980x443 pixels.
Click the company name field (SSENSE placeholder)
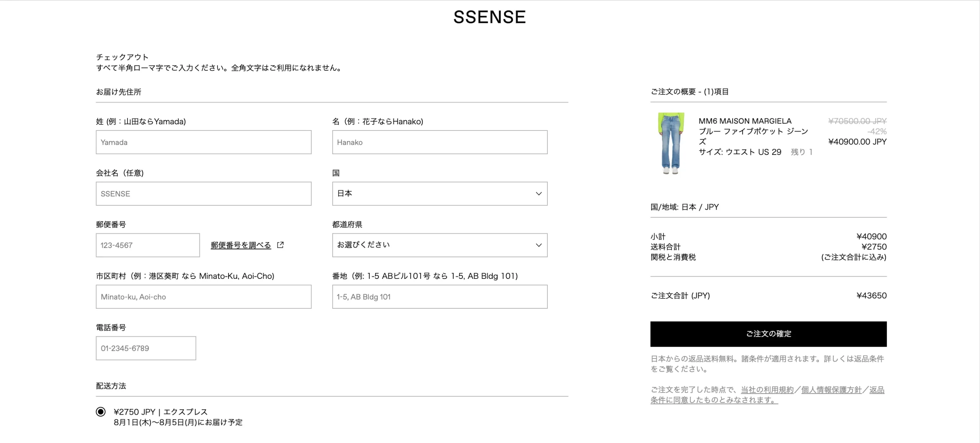204,194
